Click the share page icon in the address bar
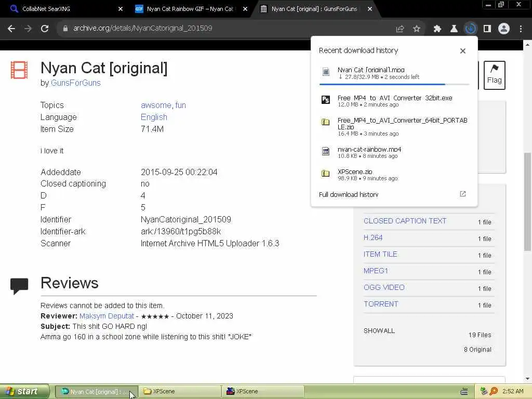Screen dimensions: 532x399 click(400, 29)
